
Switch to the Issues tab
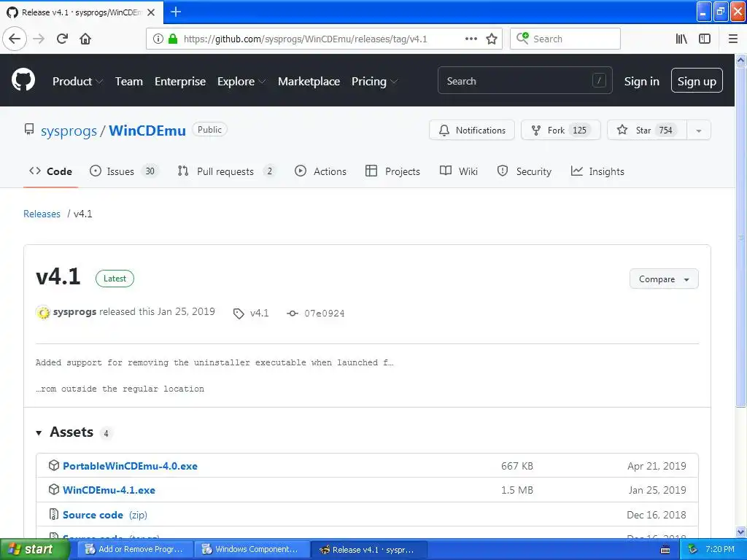pos(123,171)
